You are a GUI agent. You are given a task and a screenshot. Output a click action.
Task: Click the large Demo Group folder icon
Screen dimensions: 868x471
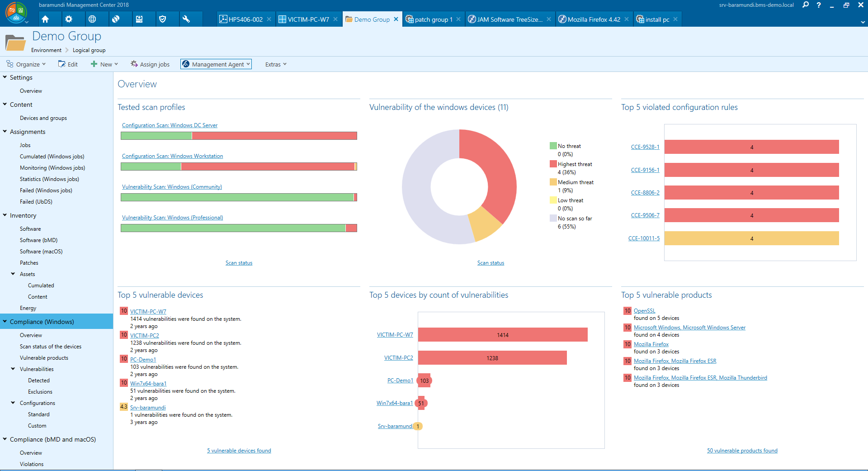[15, 42]
